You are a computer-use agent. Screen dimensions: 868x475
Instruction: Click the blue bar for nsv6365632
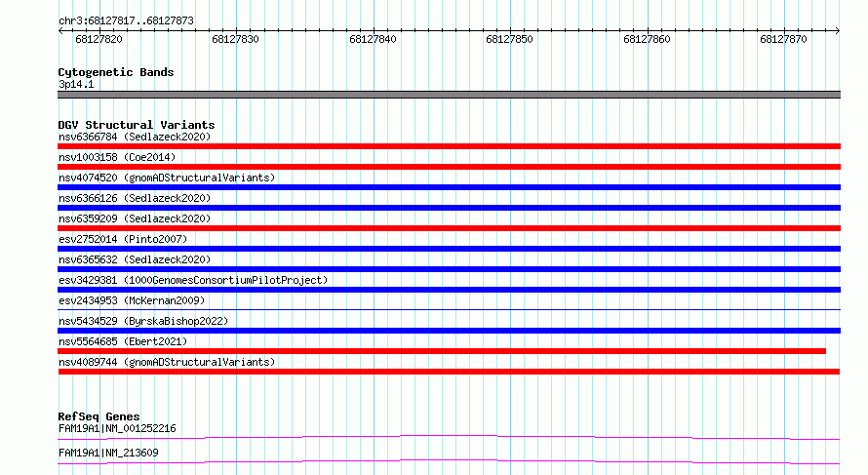449,269
